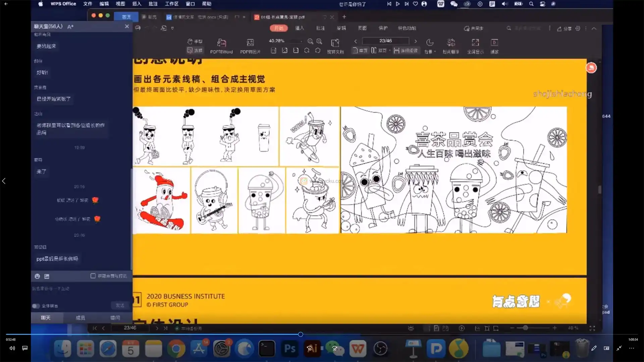This screenshot has width=644, height=362.
Task: Click the image attachment icon in chat
Action: point(47,276)
